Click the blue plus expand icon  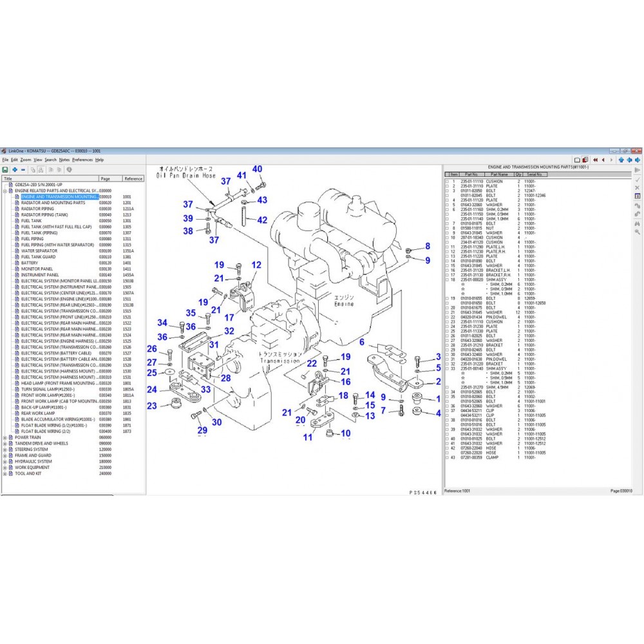pos(15,169)
